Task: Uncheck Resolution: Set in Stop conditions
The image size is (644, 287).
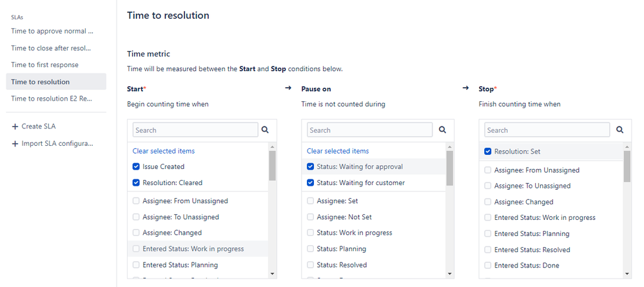Action: click(x=488, y=152)
